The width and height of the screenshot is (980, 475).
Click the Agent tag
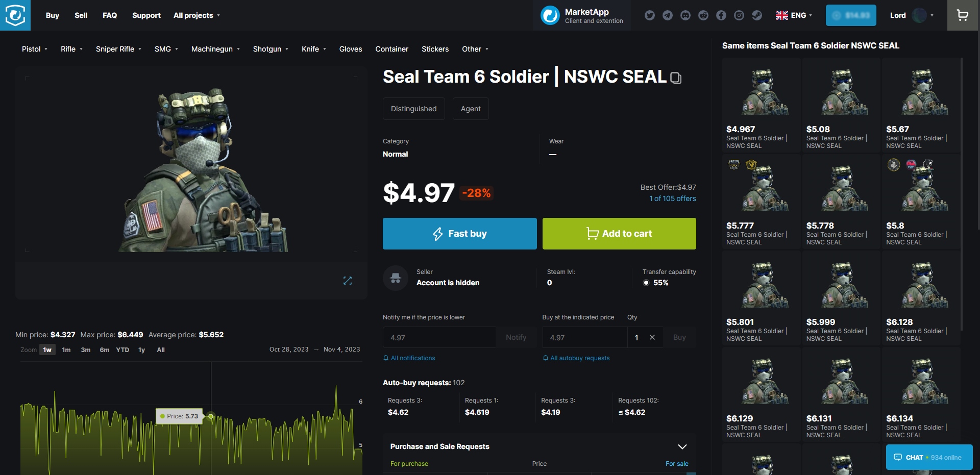pyautogui.click(x=471, y=109)
